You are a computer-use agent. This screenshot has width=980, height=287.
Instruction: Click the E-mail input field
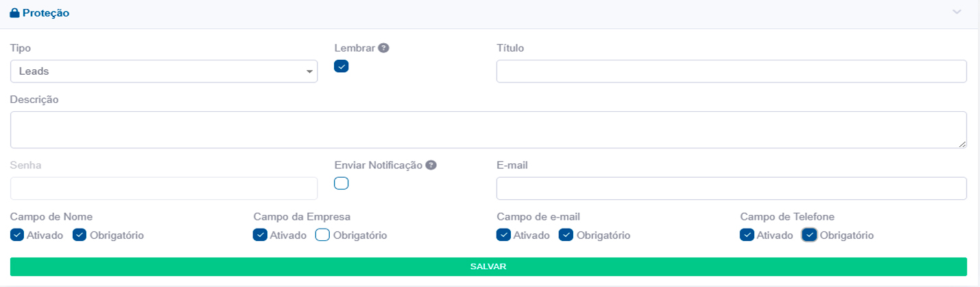coord(731,188)
